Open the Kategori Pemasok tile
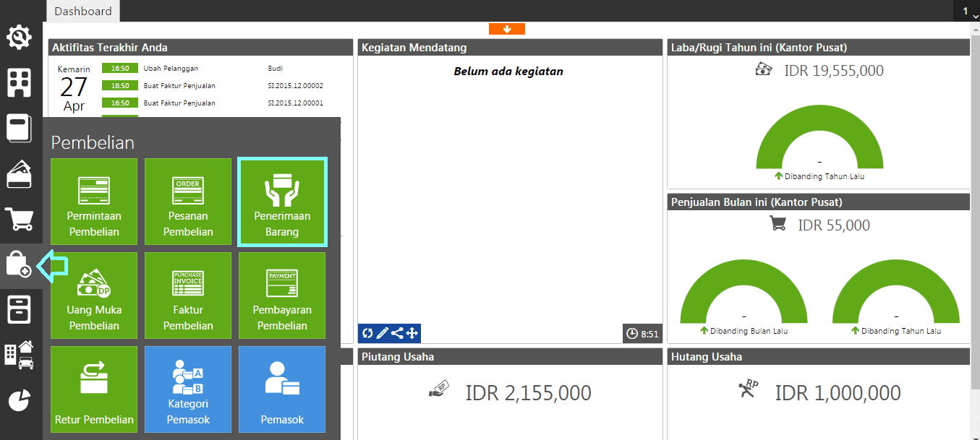980x440 pixels. pos(188,389)
